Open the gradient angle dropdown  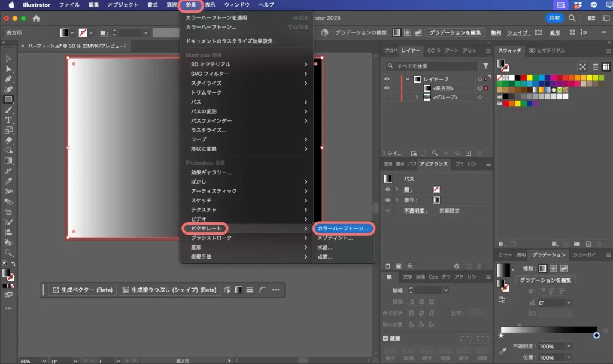click(x=568, y=303)
